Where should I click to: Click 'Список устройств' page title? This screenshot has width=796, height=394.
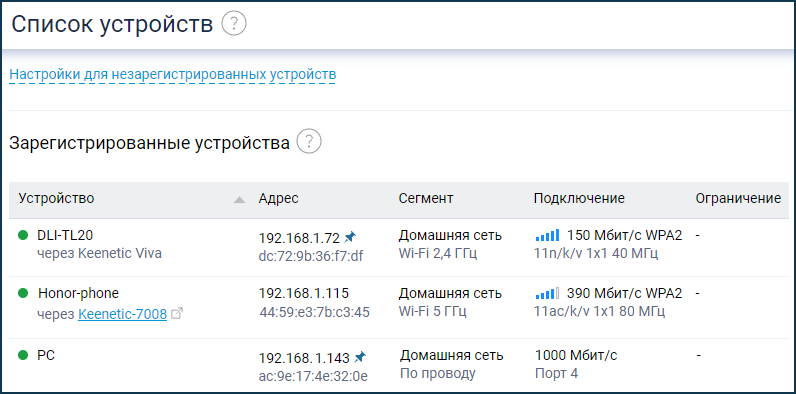point(112,24)
